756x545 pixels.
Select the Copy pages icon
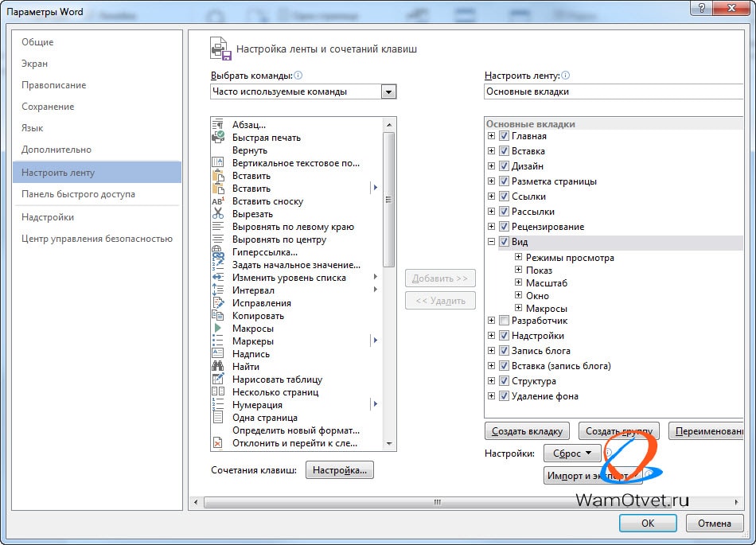(x=218, y=316)
